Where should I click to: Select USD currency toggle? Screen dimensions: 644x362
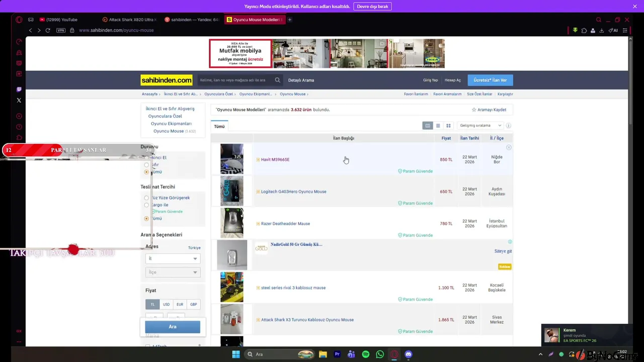166,304
